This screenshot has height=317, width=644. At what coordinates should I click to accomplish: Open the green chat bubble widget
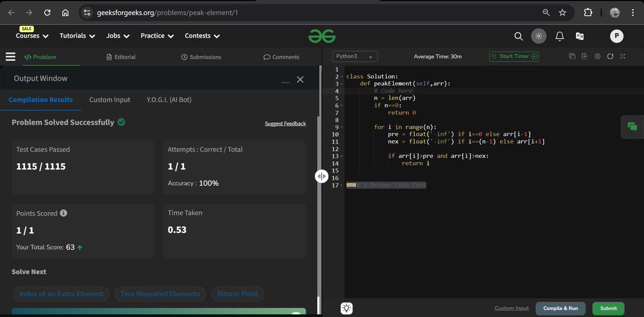pos(632,127)
